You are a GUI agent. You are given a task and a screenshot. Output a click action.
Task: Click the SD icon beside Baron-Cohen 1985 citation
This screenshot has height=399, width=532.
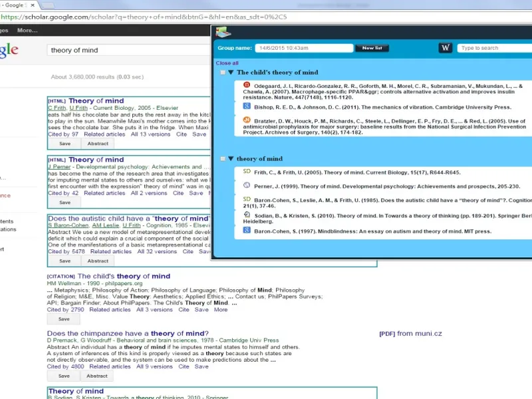click(x=247, y=199)
